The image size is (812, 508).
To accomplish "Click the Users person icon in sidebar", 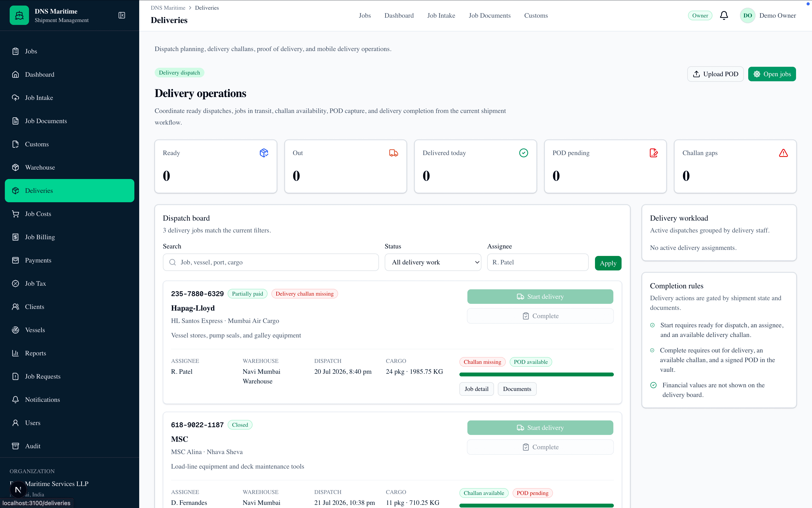I will pyautogui.click(x=15, y=423).
